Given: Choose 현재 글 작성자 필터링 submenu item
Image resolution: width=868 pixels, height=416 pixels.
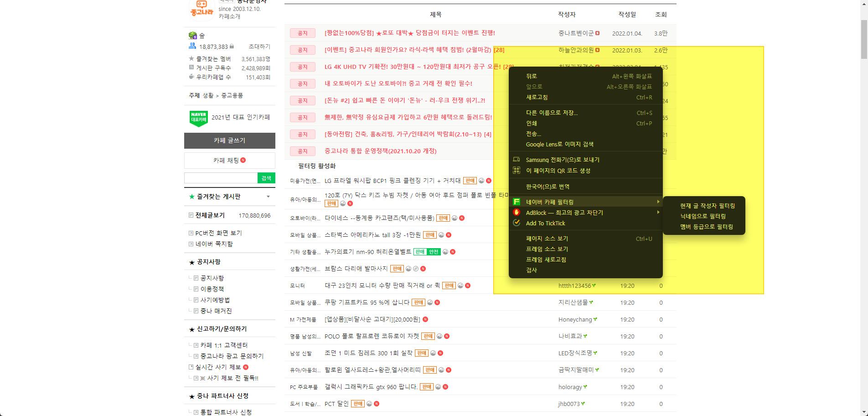Looking at the screenshot, I should pos(704,206).
